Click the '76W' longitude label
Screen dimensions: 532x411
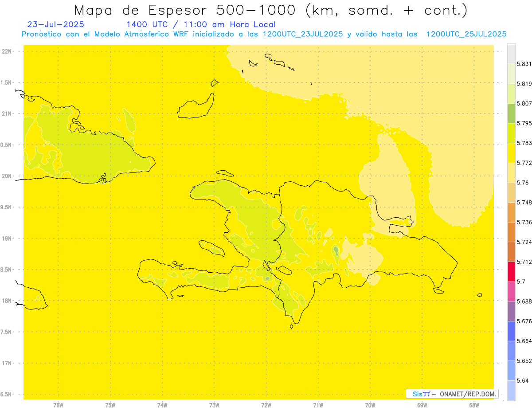pyautogui.click(x=58, y=405)
